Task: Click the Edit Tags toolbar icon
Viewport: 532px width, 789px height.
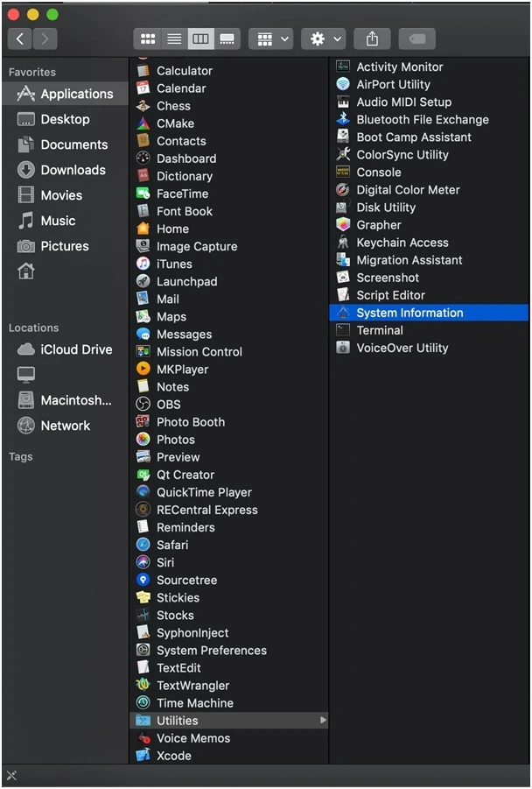Action: pyautogui.click(x=416, y=39)
